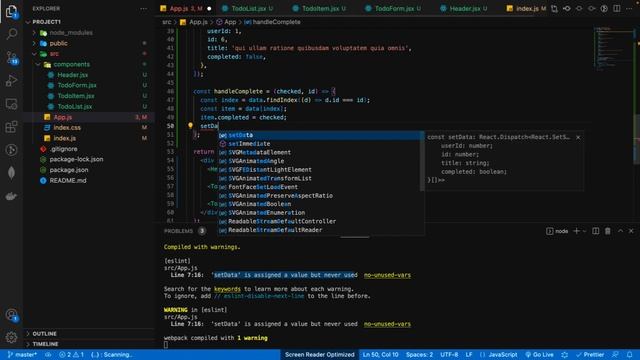Click the Kill Terminal trash icon
This screenshot has height=360, width=640.
pyautogui.click(x=608, y=231)
